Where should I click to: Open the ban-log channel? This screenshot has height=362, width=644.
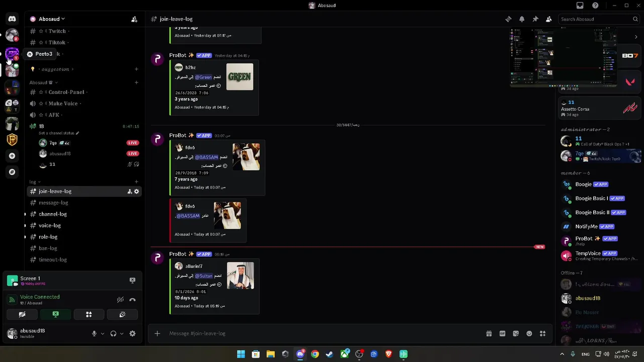[x=85, y=248]
